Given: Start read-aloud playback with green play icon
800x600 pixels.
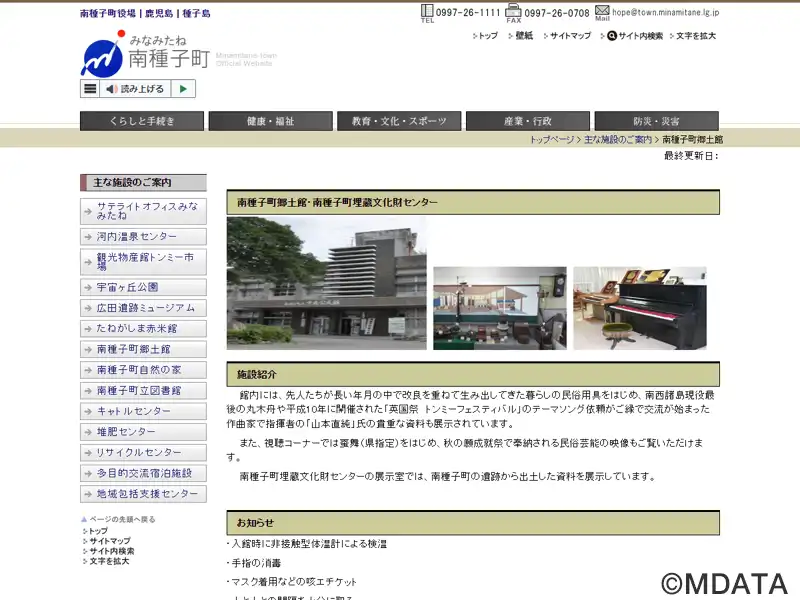Looking at the screenshot, I should [183, 89].
